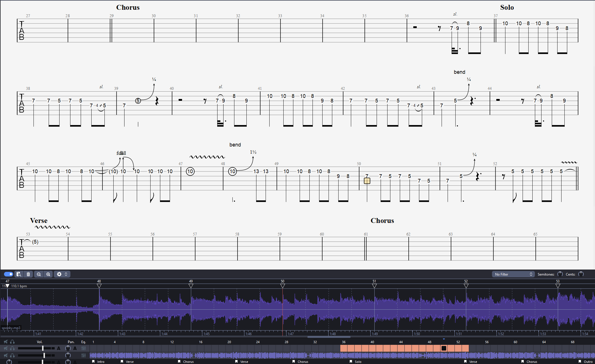Expand the arrows next to the gear

point(66,274)
